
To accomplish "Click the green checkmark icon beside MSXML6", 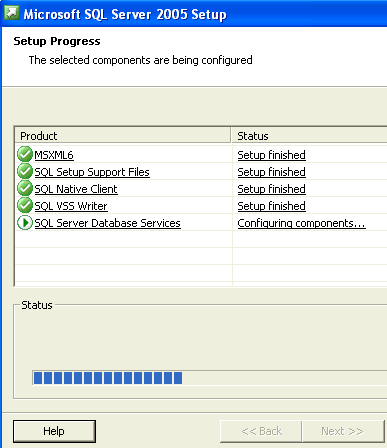I will pyautogui.click(x=25, y=154).
